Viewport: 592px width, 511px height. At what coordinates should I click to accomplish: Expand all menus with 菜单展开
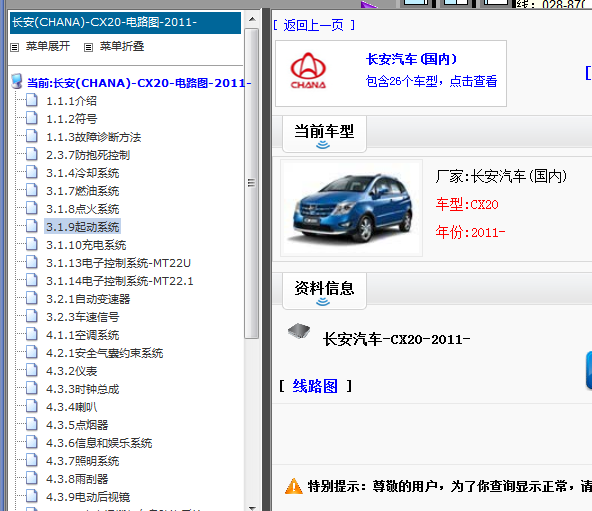48,46
